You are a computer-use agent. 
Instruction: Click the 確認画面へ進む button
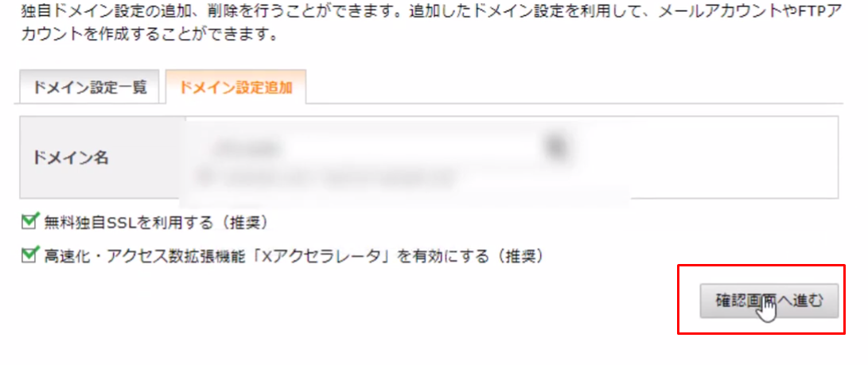point(769,301)
